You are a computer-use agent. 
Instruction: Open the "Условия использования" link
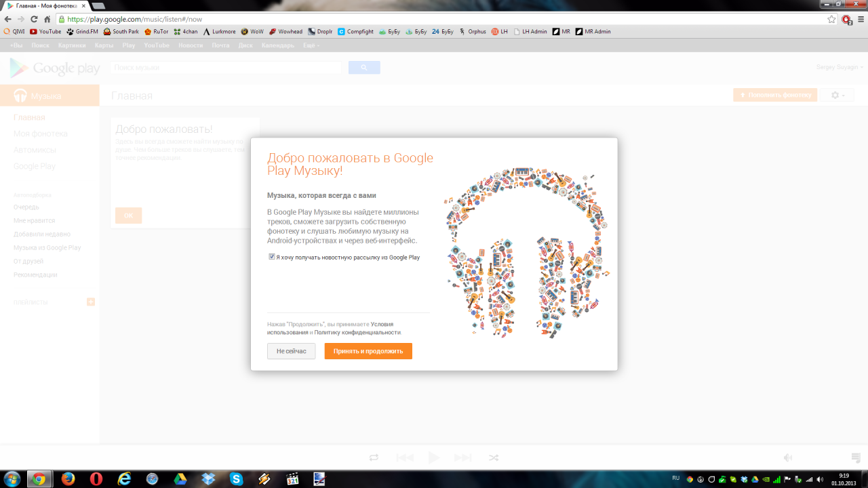[330, 328]
